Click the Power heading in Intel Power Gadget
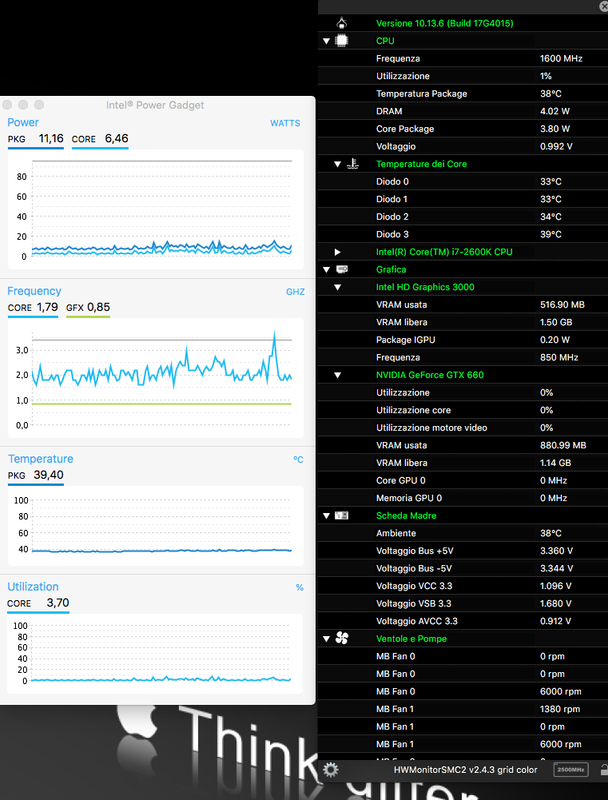This screenshot has width=608, height=800. click(23, 122)
